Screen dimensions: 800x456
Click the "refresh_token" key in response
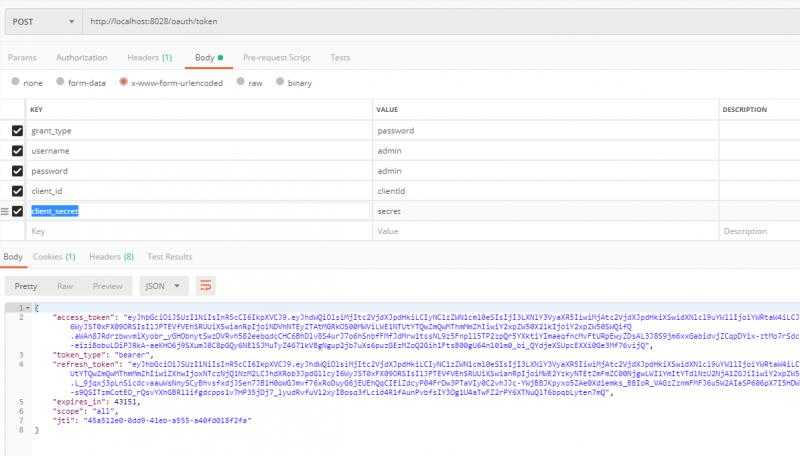click(x=84, y=364)
